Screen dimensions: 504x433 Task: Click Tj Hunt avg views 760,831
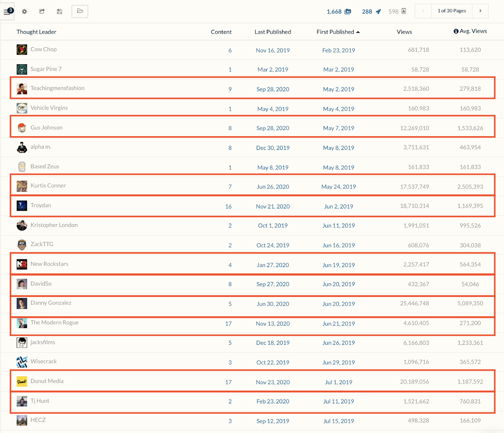470,401
